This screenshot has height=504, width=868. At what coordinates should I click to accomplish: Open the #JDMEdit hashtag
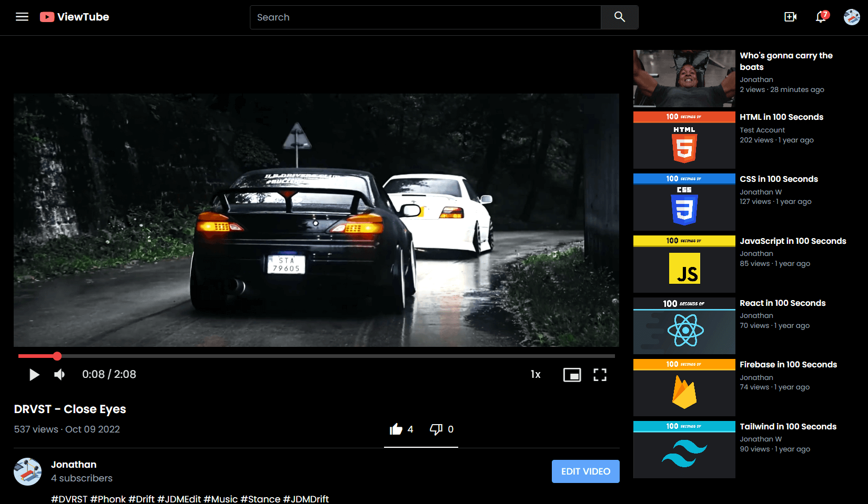click(x=179, y=499)
